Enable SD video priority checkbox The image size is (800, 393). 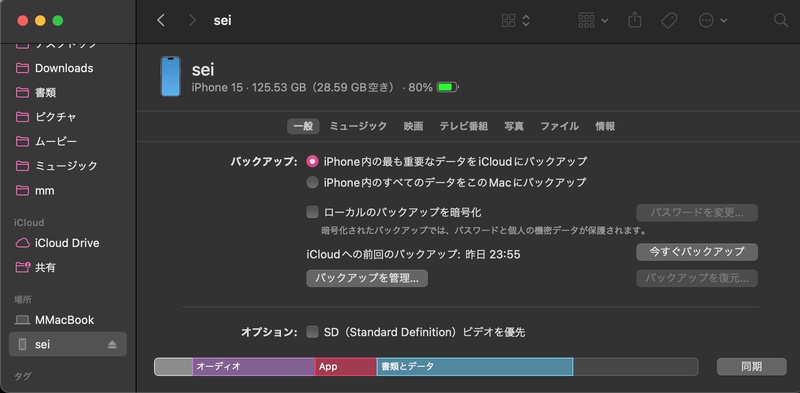312,332
